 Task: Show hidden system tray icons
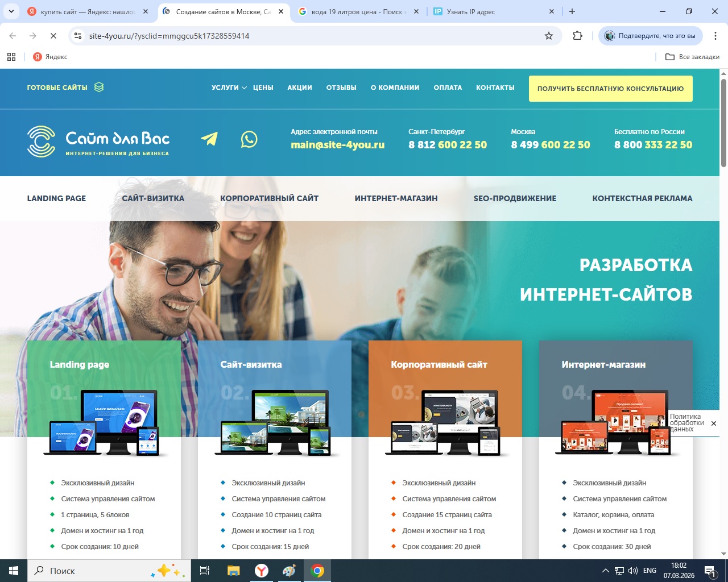point(606,571)
